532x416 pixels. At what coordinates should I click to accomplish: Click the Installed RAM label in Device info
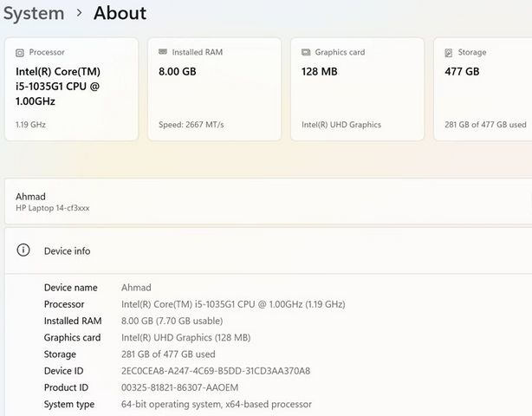73,321
